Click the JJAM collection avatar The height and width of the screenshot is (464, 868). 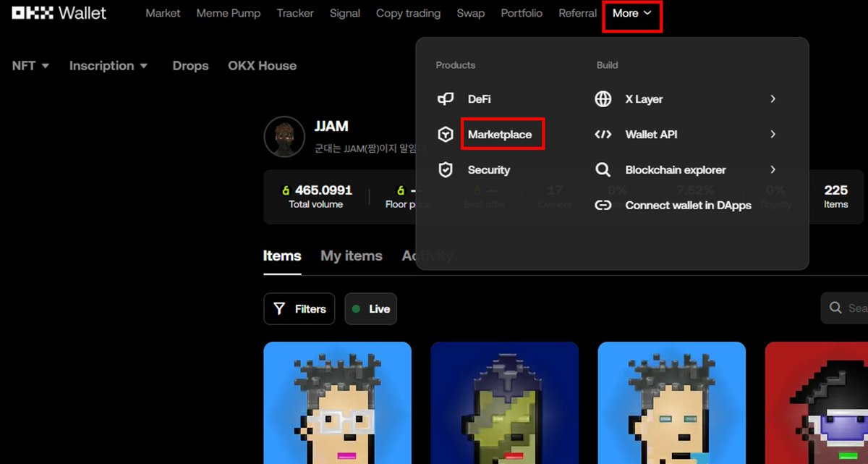[284, 137]
